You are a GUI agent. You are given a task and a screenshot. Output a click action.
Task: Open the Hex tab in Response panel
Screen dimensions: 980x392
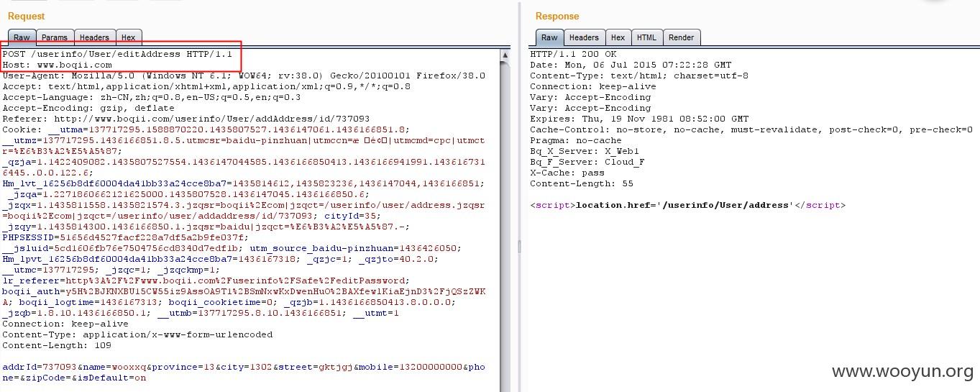point(618,37)
